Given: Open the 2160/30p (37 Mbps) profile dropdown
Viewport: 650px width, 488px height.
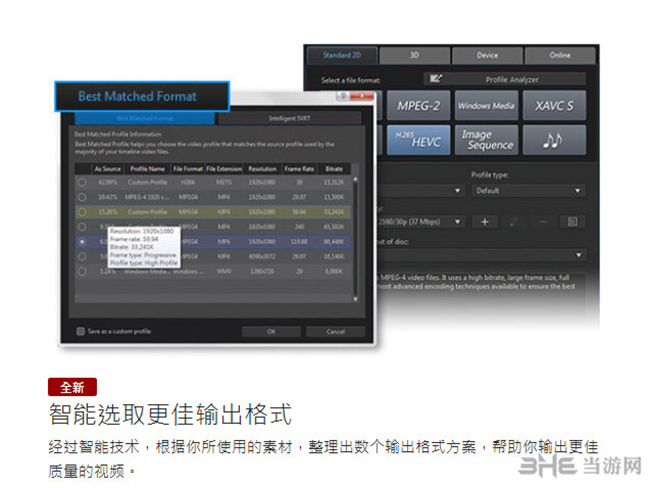Looking at the screenshot, I should 420,222.
